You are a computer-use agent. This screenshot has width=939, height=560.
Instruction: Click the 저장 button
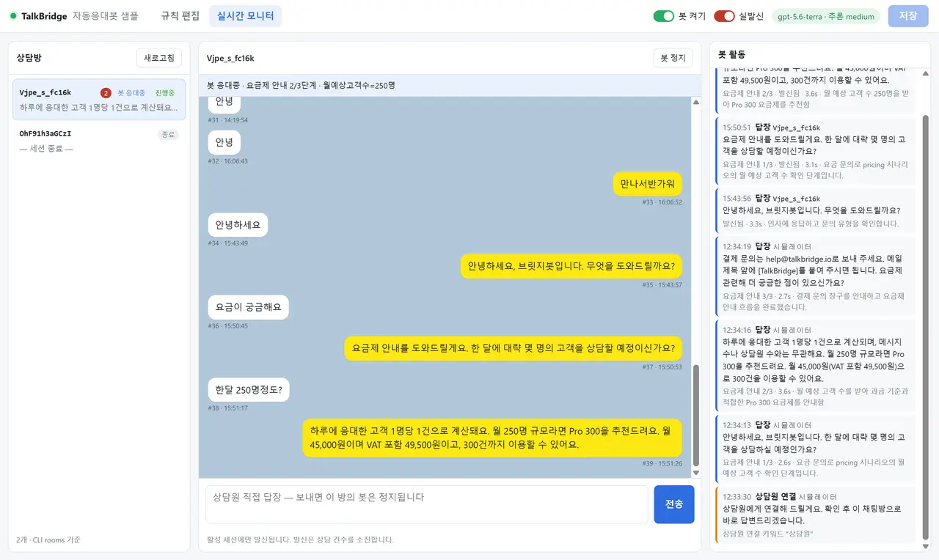[x=907, y=15]
